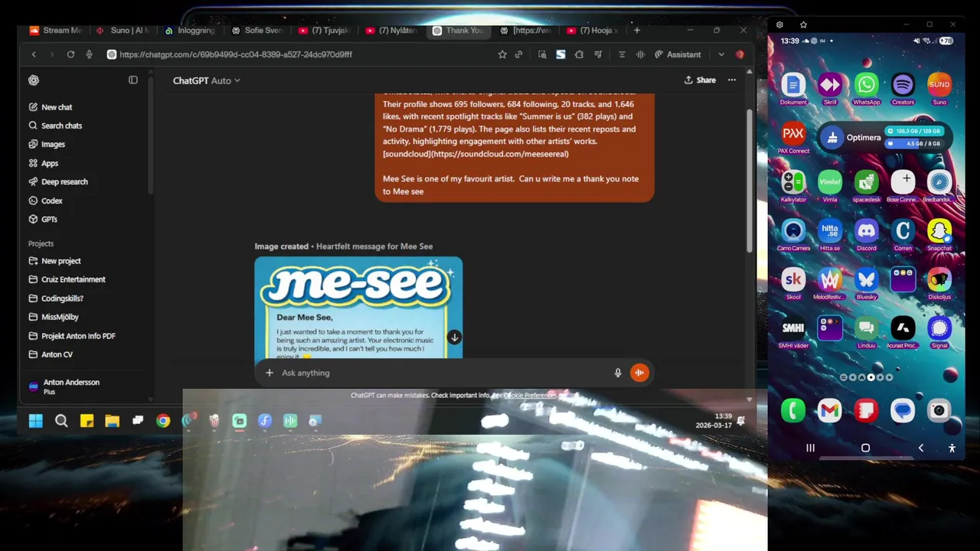Start a New project
Viewport: 980px width, 551px height.
[54, 261]
